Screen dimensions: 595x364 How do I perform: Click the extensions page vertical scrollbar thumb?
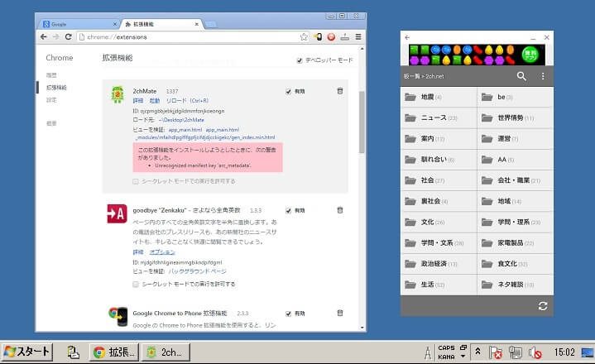pyautogui.click(x=362, y=122)
